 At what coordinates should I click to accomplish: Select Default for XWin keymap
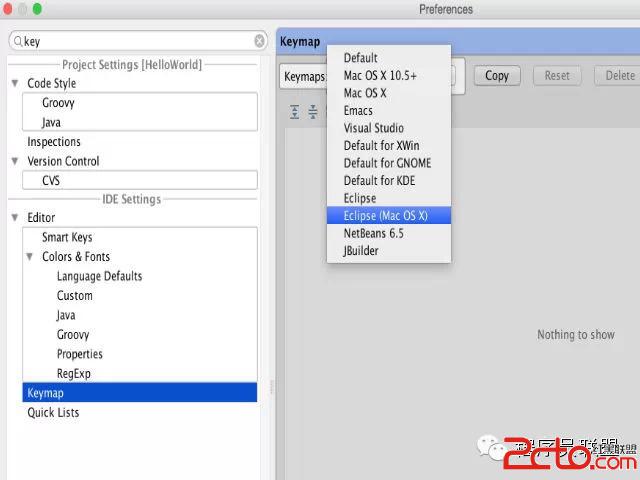pyautogui.click(x=389, y=146)
